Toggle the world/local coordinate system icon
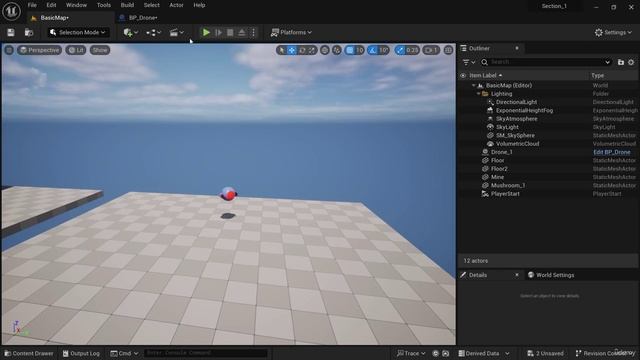Screen dimensions: 640x360 [324, 50]
